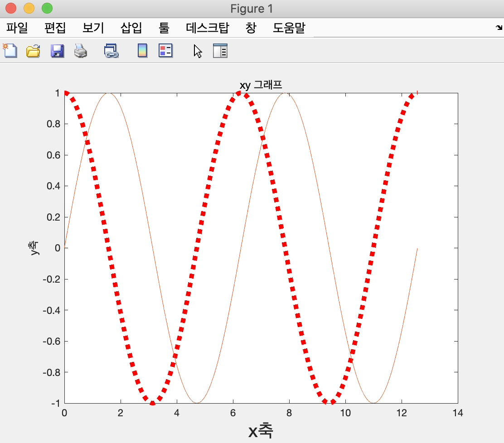Open the 편집 menu
Viewport: 504px width, 443px height.
click(55, 28)
